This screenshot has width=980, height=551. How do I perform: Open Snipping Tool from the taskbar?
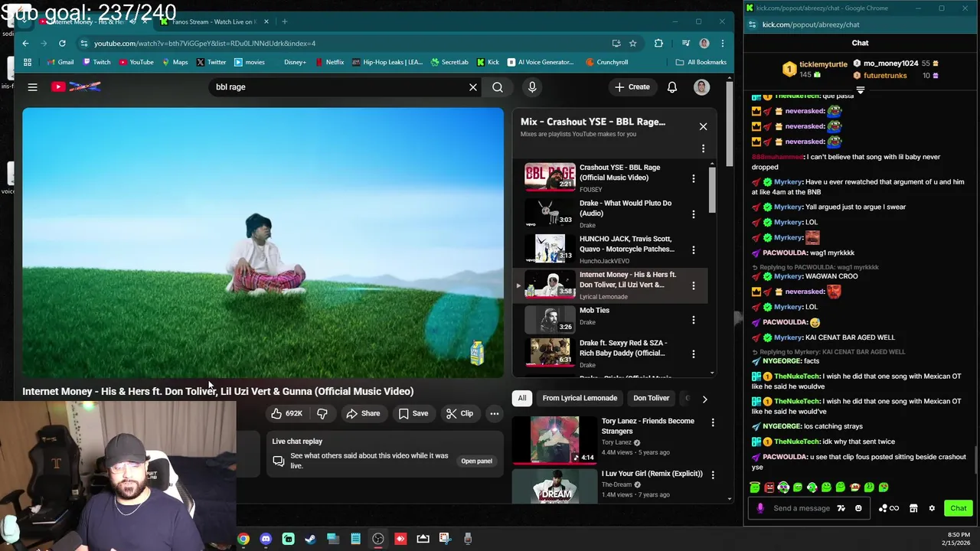click(445, 539)
